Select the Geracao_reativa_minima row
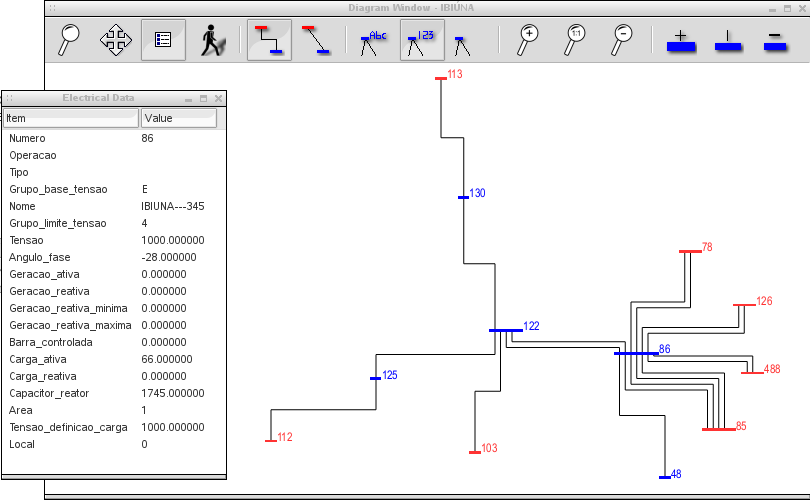This screenshot has width=810, height=500. pyautogui.click(x=114, y=308)
